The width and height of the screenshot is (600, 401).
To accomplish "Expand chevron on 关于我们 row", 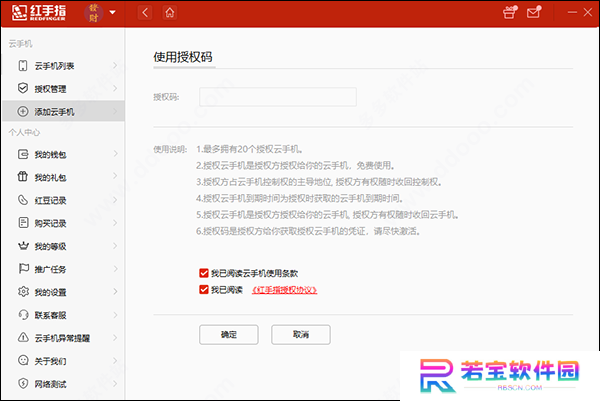I will pos(115,361).
